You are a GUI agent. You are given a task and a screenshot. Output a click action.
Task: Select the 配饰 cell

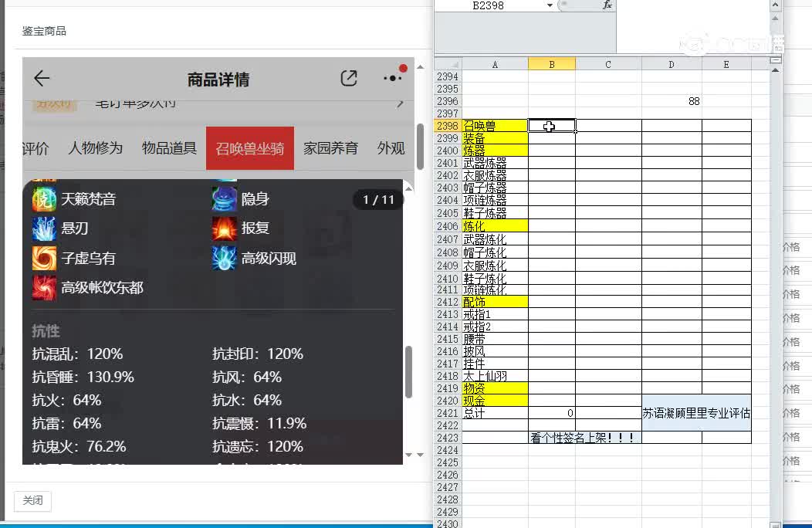coord(495,302)
